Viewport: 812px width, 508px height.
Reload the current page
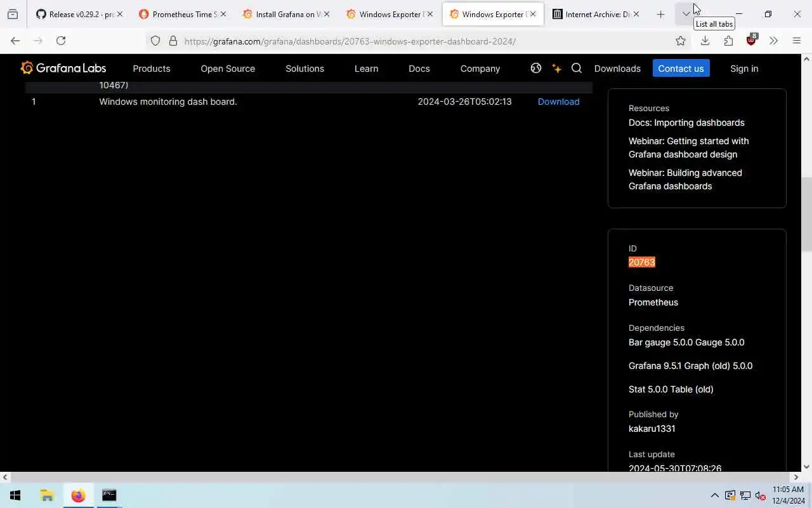pos(61,41)
